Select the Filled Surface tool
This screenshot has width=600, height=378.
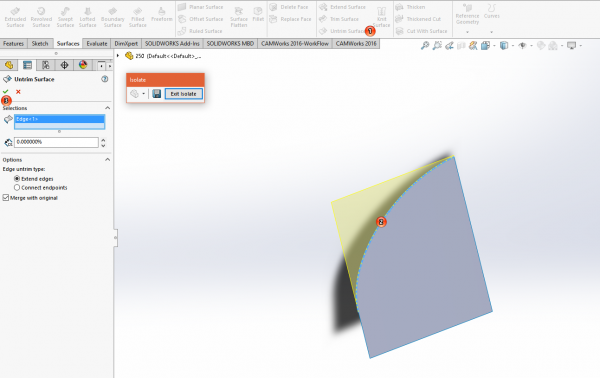pos(137,17)
